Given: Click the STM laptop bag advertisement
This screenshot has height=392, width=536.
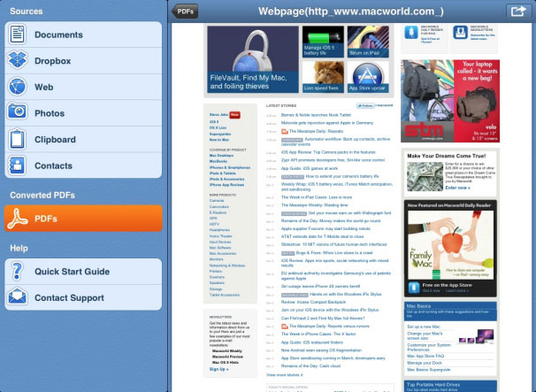Looking at the screenshot, I should (x=450, y=101).
